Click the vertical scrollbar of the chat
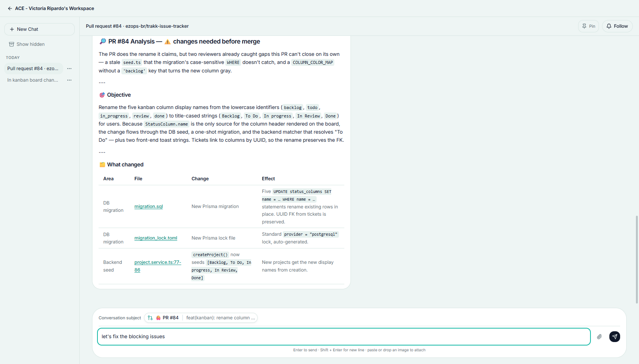Screen dimensions: 639x364 637,259
